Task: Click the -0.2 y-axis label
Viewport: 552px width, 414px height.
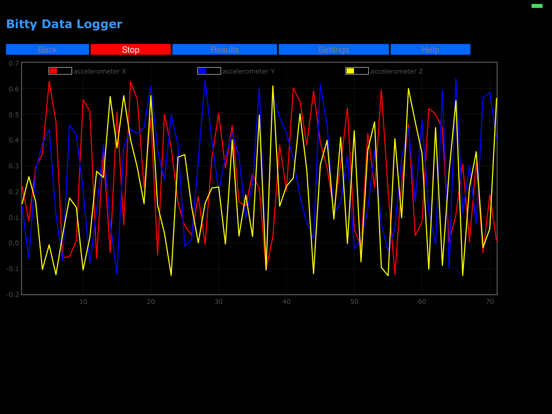Action: (x=13, y=295)
